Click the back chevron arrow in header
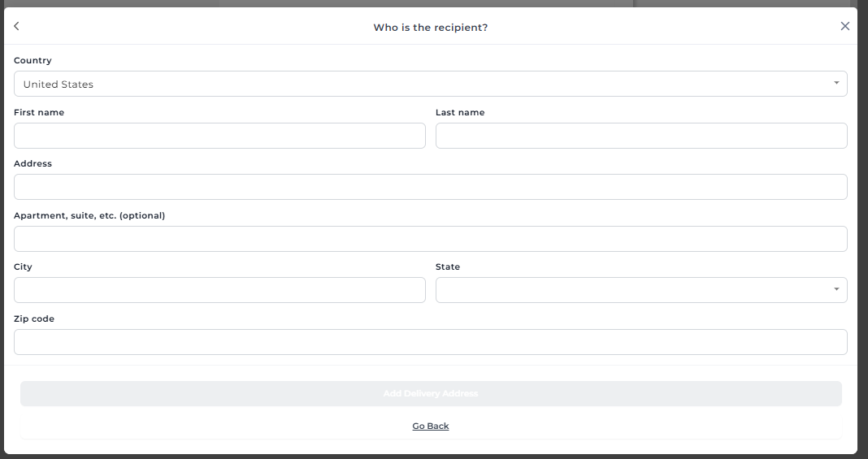 tap(16, 26)
